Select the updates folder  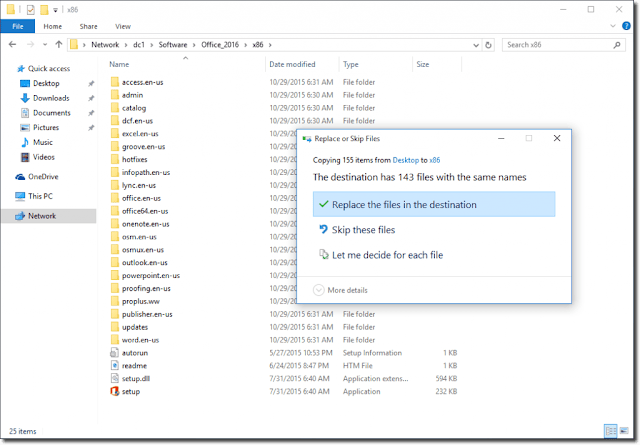pos(135,327)
